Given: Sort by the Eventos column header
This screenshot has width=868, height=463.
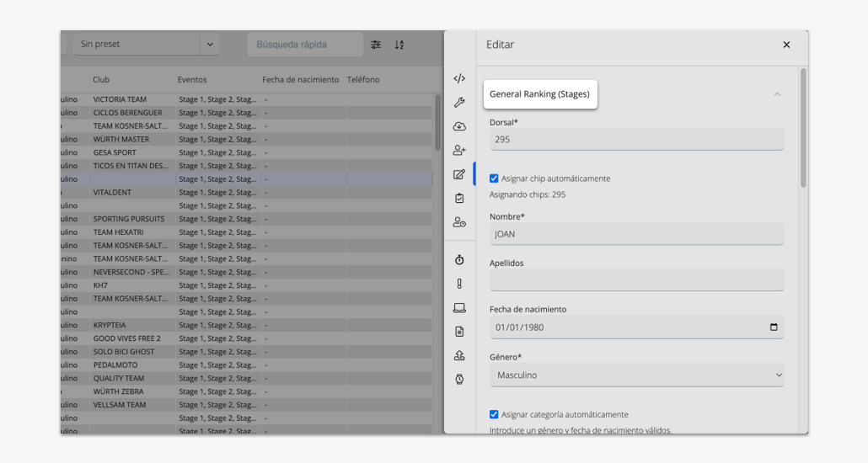Looking at the screenshot, I should click(x=192, y=80).
